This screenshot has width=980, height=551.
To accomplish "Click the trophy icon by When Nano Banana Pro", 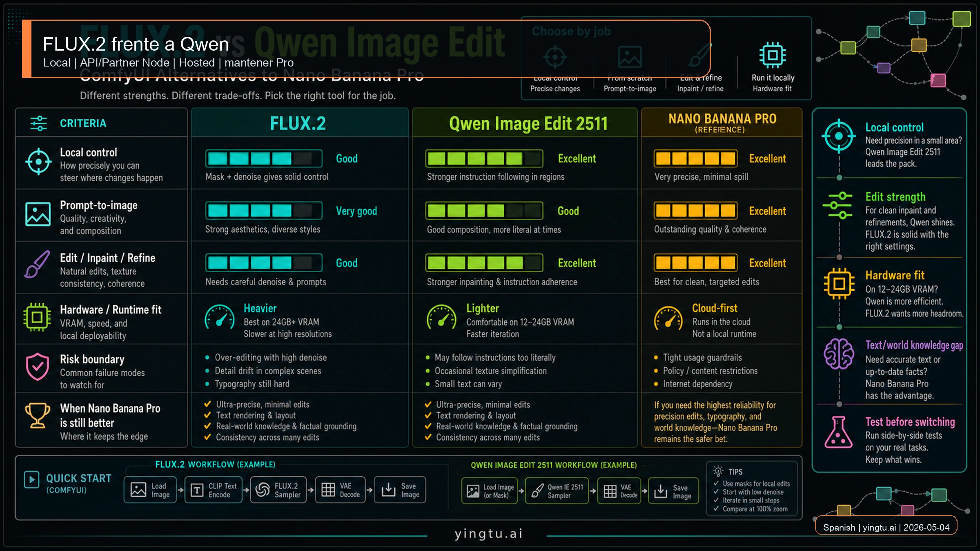I will [x=38, y=415].
